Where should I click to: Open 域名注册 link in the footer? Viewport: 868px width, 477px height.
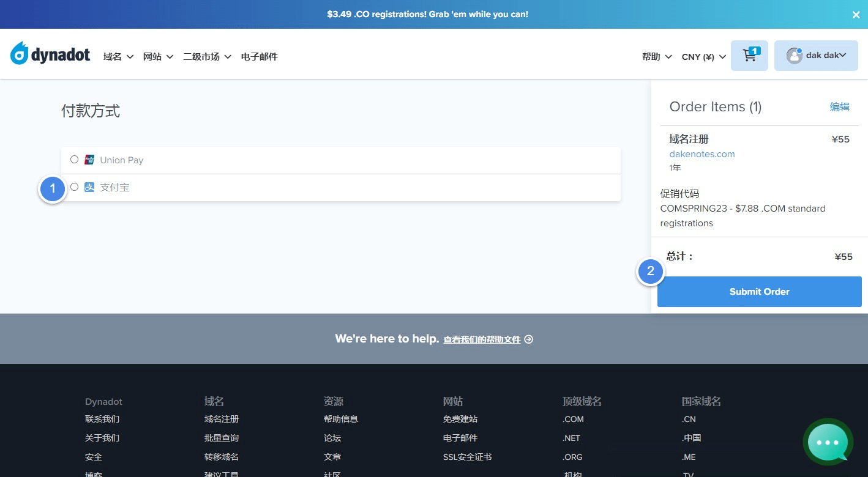[x=222, y=419]
